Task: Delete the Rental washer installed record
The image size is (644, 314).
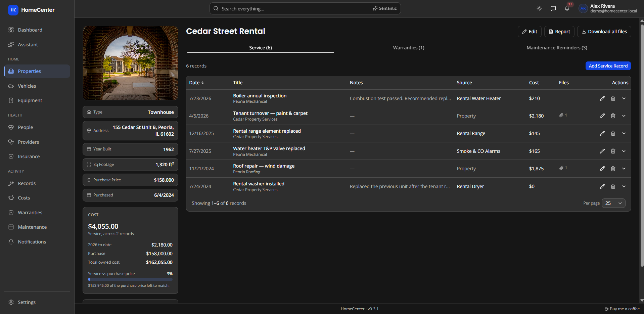Action: (x=613, y=186)
